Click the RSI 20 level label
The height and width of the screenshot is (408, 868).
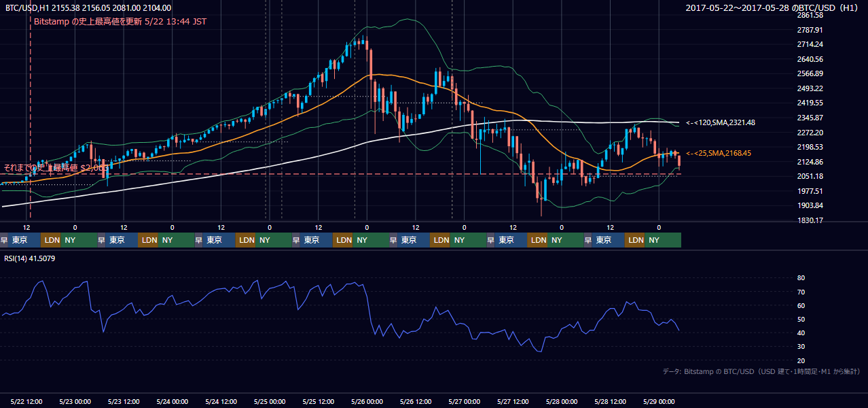coord(801,360)
